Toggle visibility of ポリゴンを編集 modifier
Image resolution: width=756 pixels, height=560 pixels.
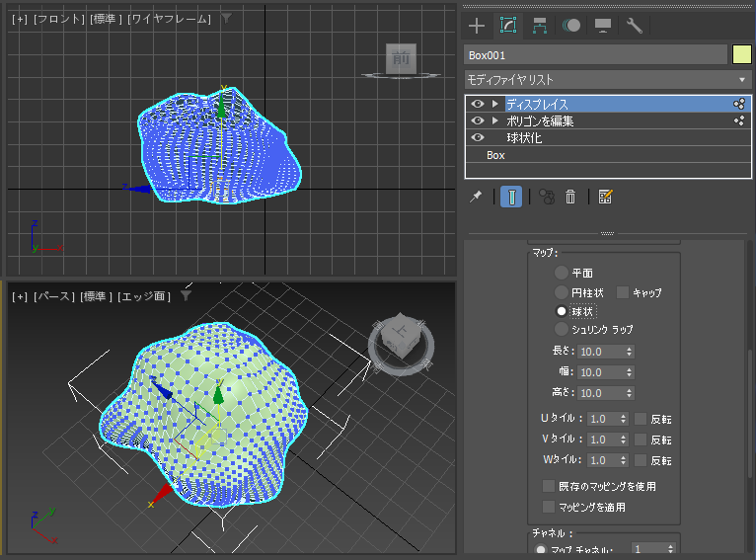point(478,120)
